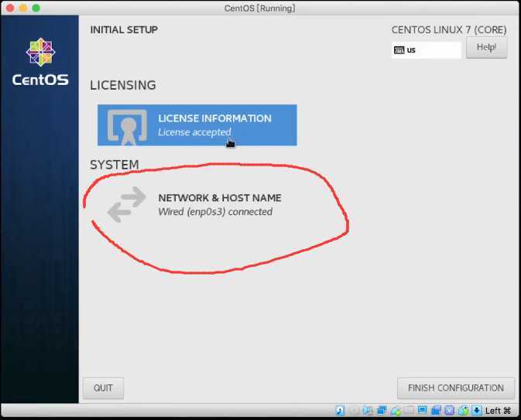Screen dimensions: 521x420
Task: Click the 'Left ⌘' host key label
Action: (498, 411)
